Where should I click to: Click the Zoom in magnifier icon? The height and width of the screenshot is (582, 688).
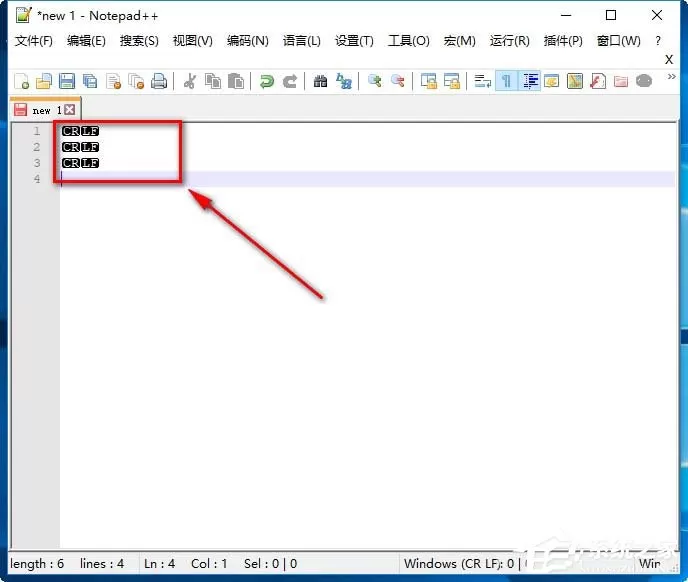coord(374,81)
